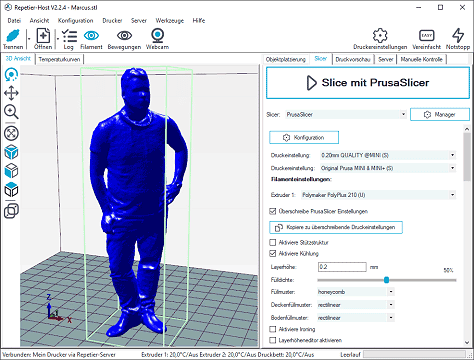Open a file with Öffnen icon
This screenshot has width=474, height=360.
(x=43, y=36)
